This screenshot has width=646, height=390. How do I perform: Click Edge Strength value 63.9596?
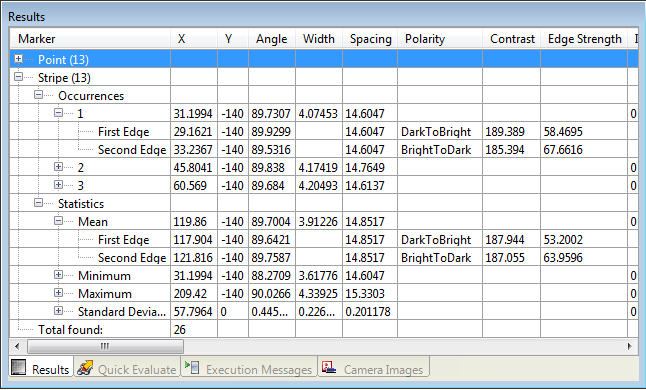coord(563,258)
